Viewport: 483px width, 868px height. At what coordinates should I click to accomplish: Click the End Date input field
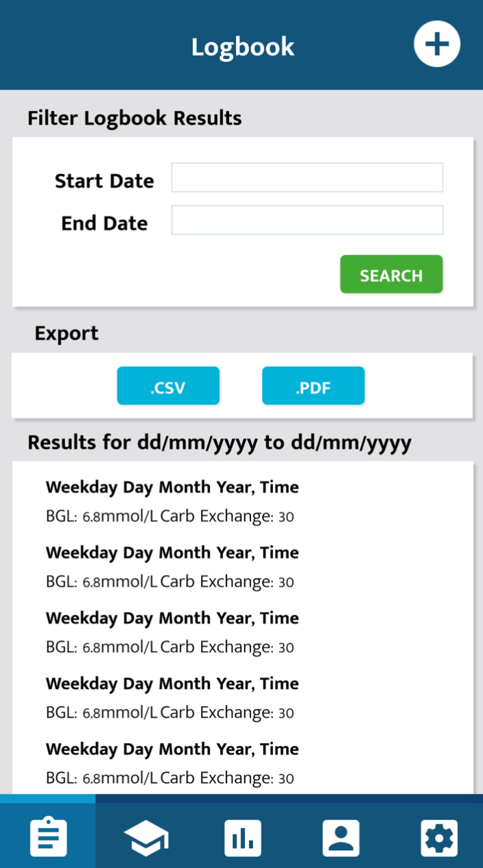[307, 220]
